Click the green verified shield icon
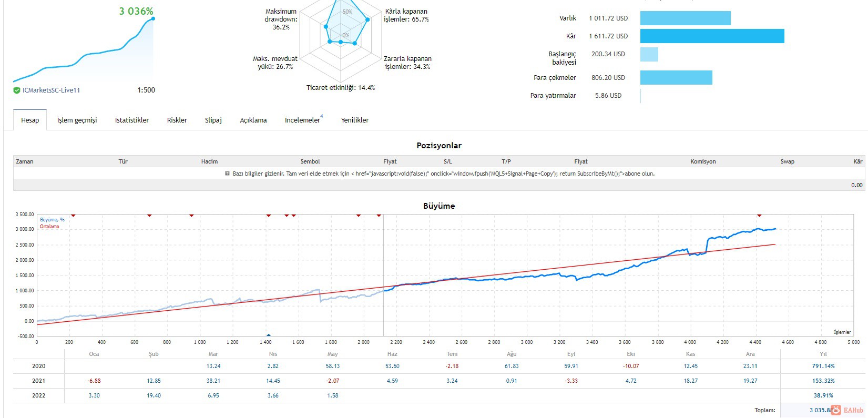The height and width of the screenshot is (418, 868). click(17, 90)
